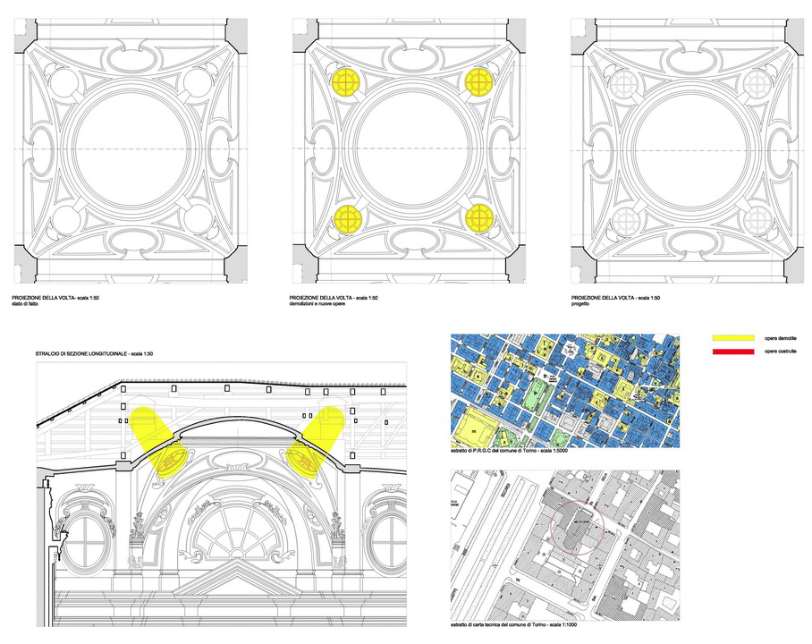The height and width of the screenshot is (644, 812).
Task: Click the bottom-right gray skylight in the progetto plan
Action: tap(757, 217)
